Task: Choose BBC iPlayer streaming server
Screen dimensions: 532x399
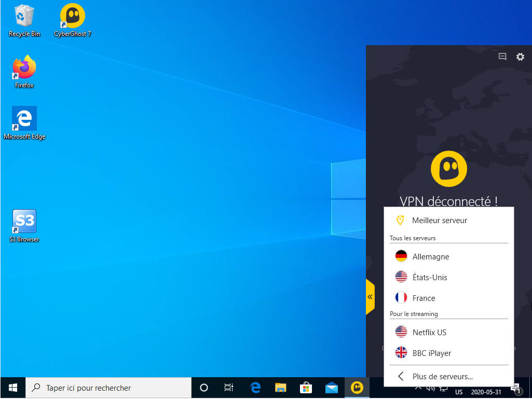Action: click(431, 353)
